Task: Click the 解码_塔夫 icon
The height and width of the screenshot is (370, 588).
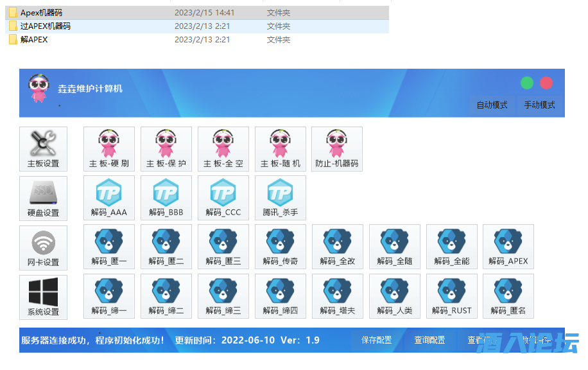Action: (337, 296)
